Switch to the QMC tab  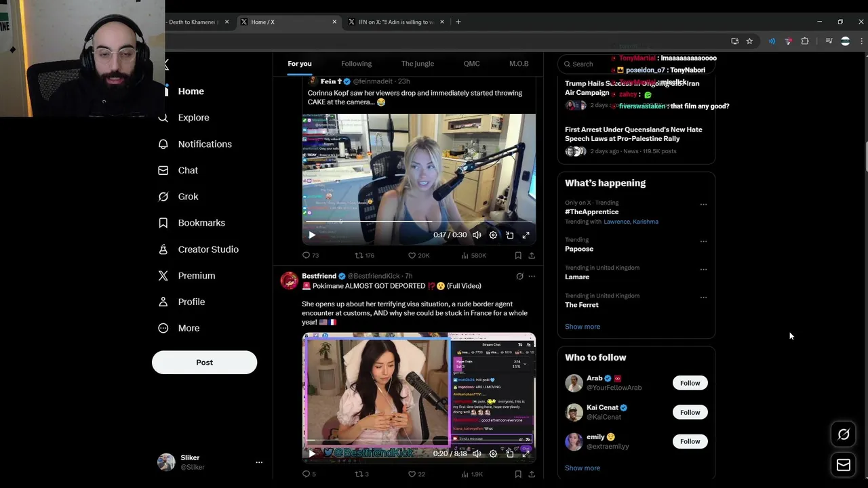(x=471, y=64)
